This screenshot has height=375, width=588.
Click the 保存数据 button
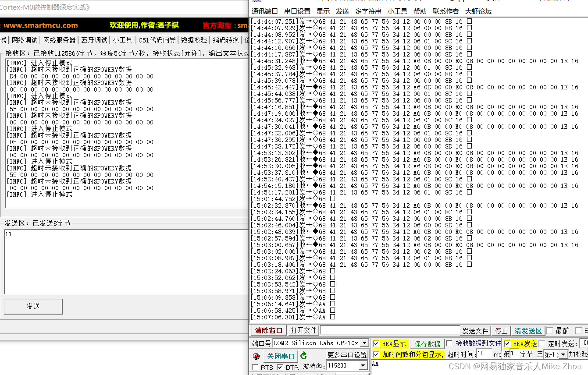point(428,344)
